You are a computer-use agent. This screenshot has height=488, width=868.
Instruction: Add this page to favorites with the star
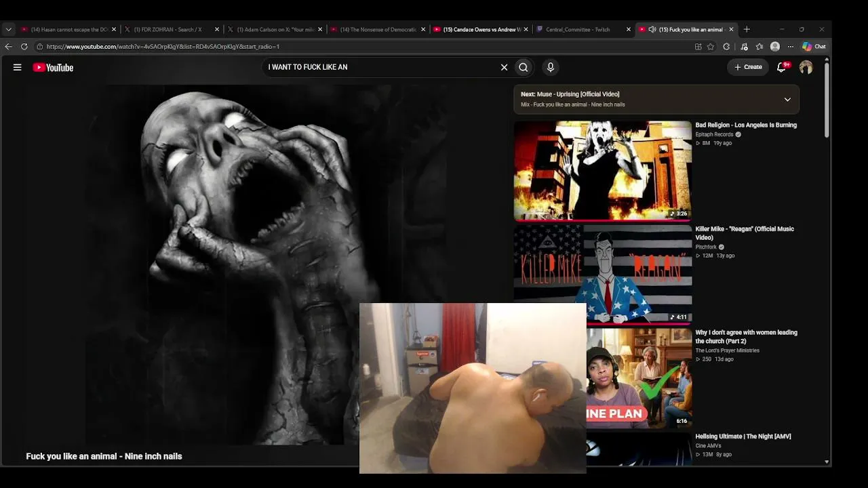tap(711, 47)
